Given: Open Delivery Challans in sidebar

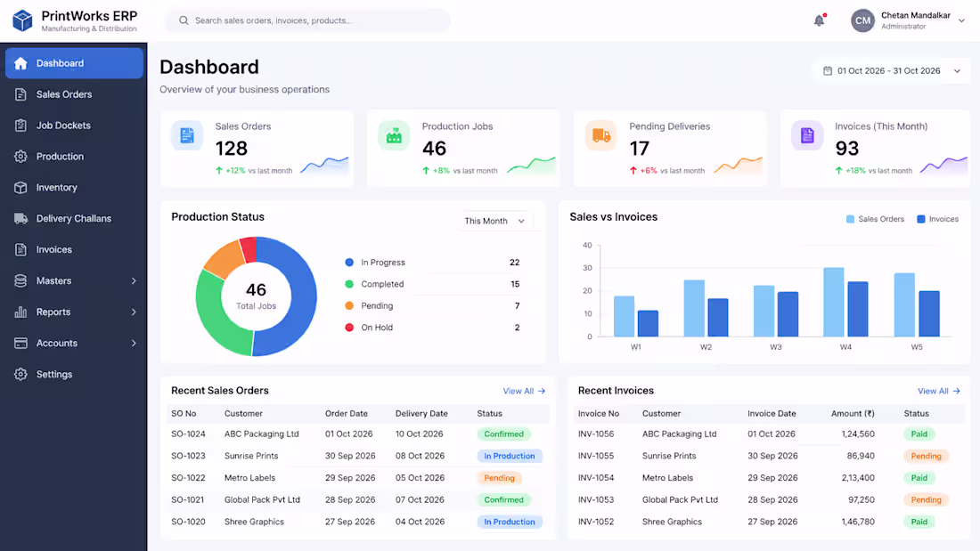Looking at the screenshot, I should pyautogui.click(x=74, y=219).
